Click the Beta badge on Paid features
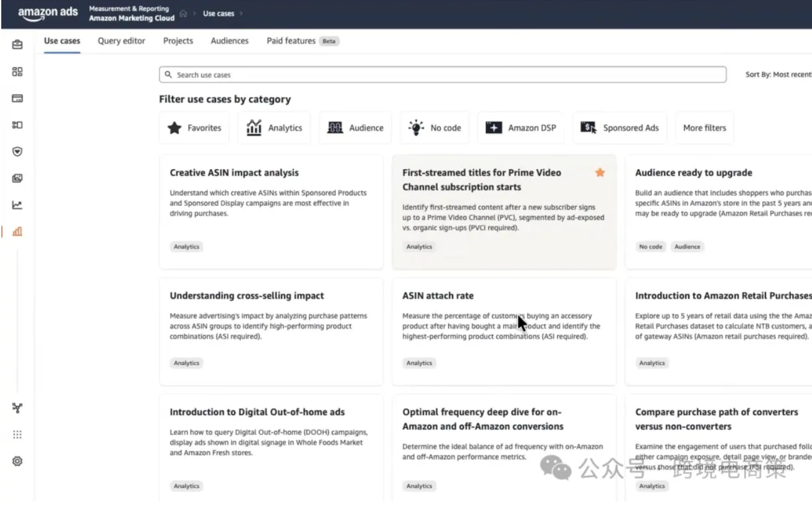Screen dimensions: 812x514 (329, 42)
